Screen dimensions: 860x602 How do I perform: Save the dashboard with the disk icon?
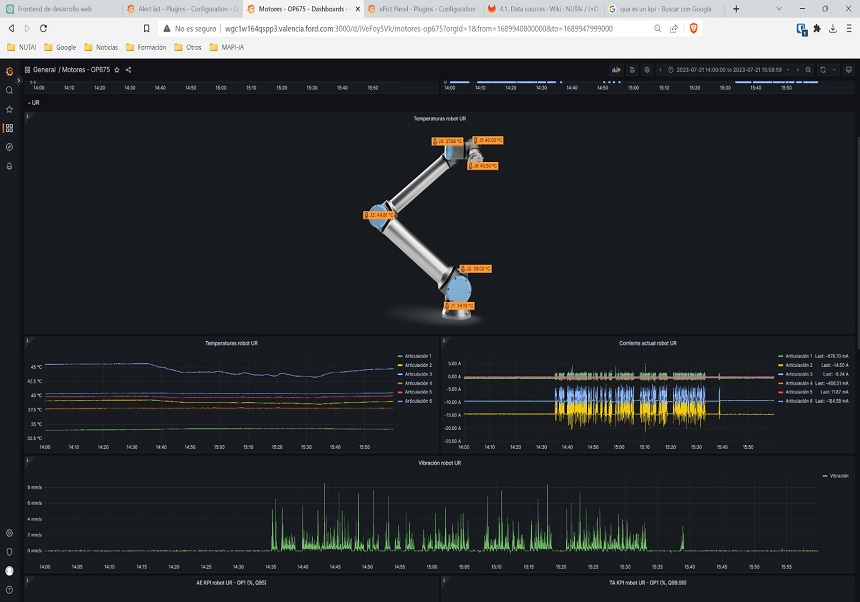(632, 70)
